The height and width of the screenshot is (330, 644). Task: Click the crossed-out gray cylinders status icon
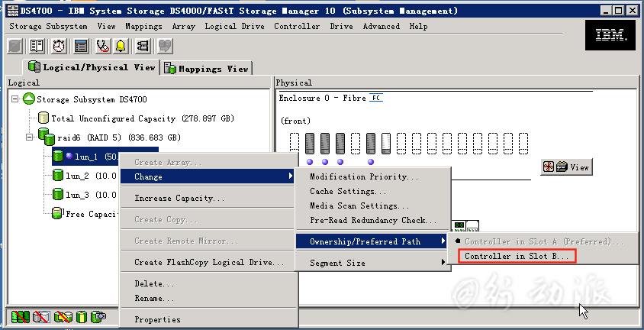click(42, 317)
